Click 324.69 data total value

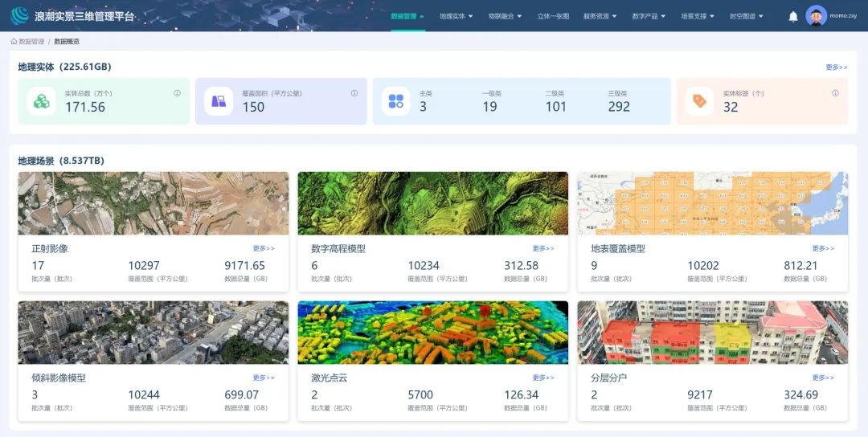[800, 395]
